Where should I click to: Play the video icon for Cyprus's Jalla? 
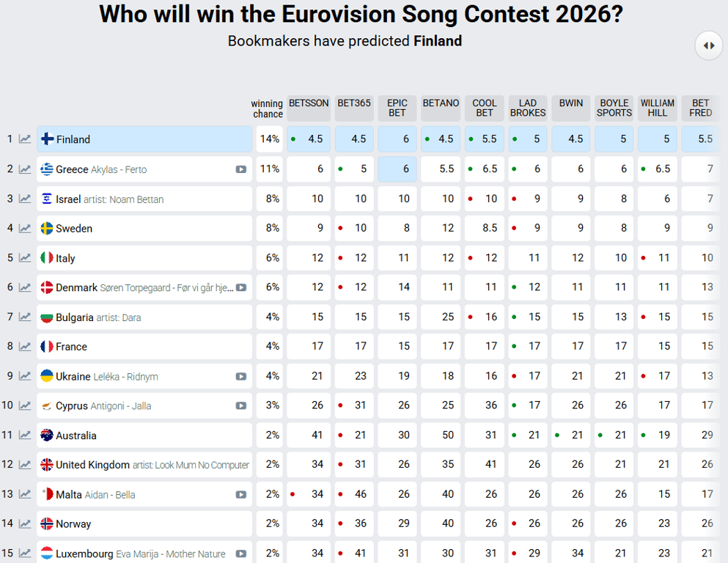[x=241, y=406]
